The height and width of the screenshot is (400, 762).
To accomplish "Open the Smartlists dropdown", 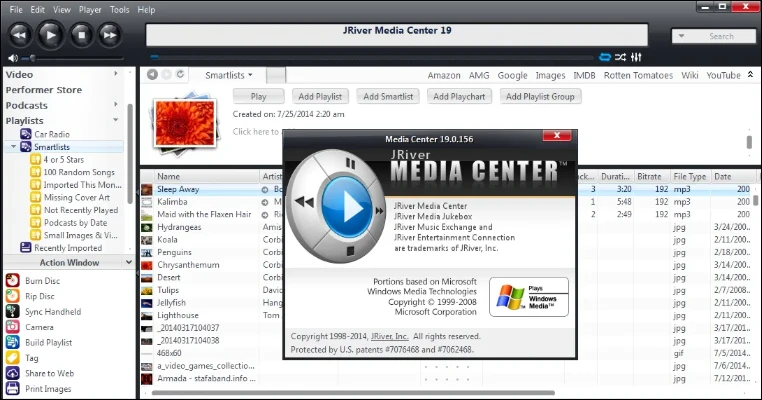I will (228, 75).
